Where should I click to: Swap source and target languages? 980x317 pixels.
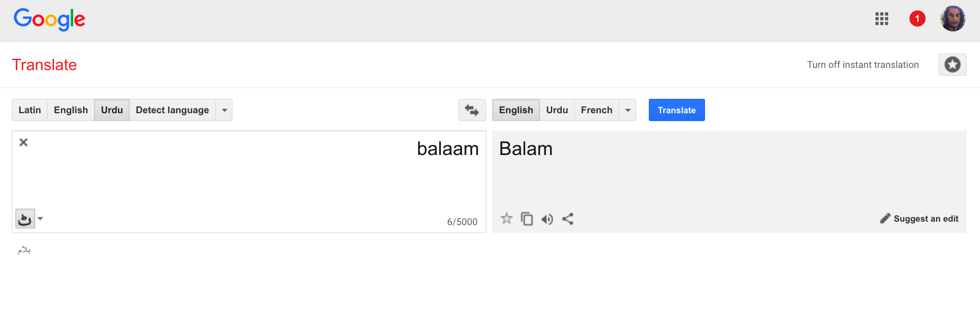(472, 110)
